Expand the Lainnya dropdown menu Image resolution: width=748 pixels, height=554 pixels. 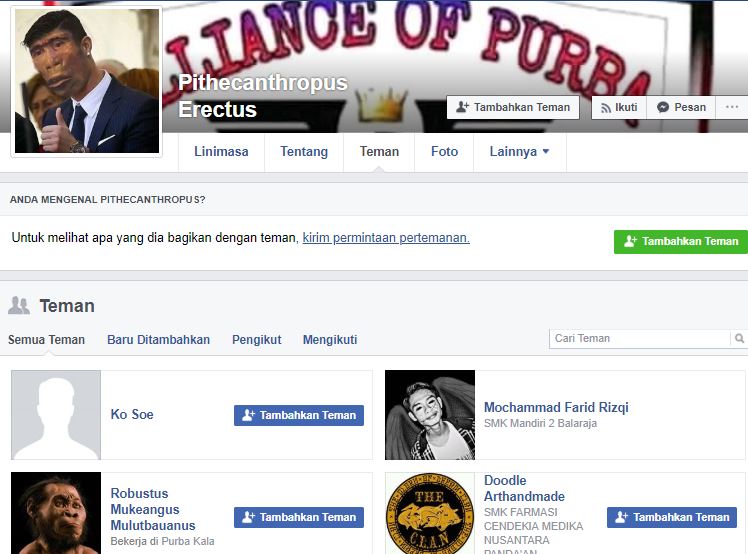(x=519, y=152)
